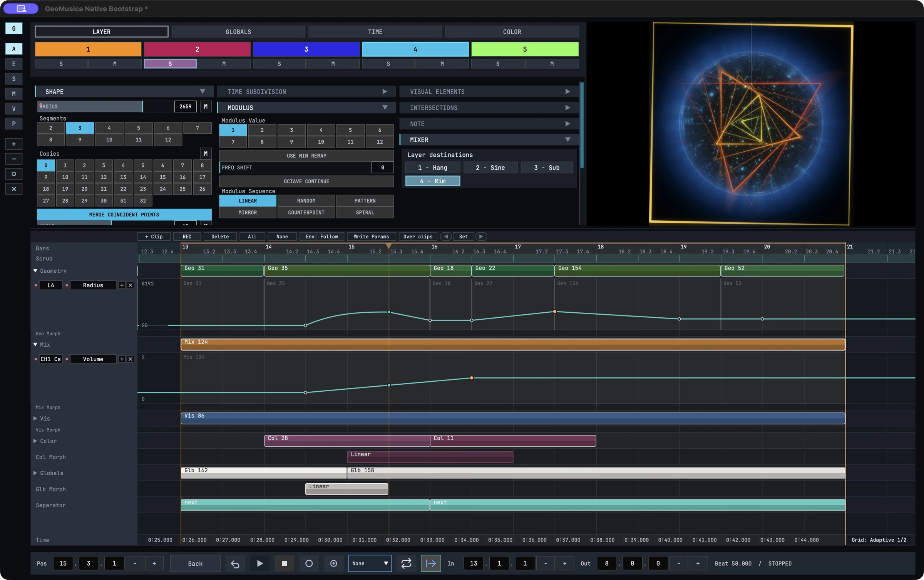Screen dimensions: 924x580
Task: Enable Merge Coincident Points
Action: 124,215
